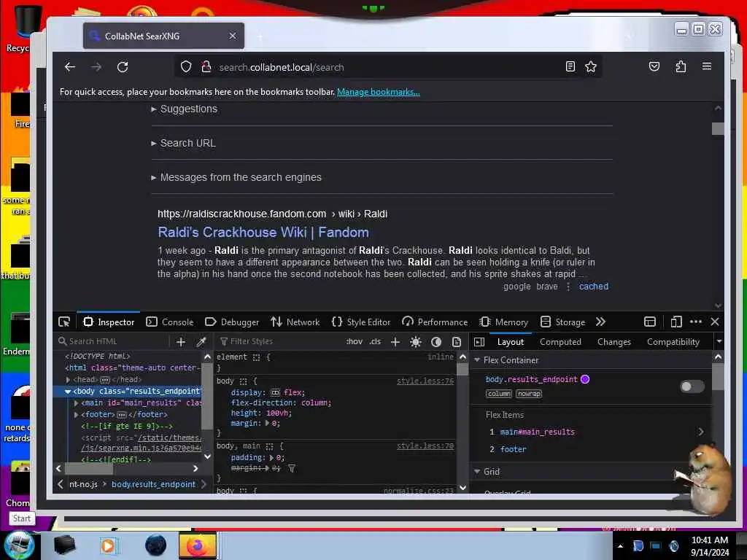Open the tracking protection shield icon
Image resolution: width=747 pixels, height=560 pixels.
pos(186,66)
